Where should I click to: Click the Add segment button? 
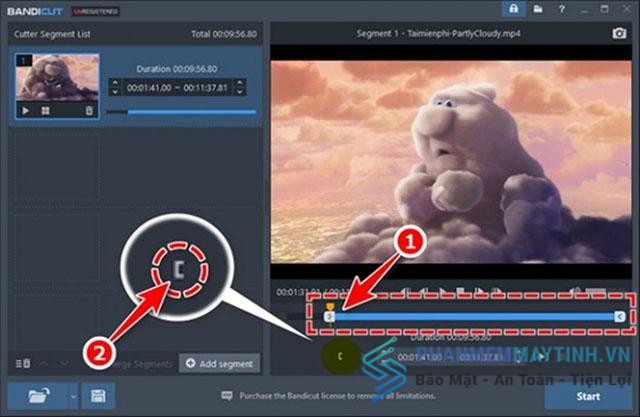click(x=220, y=363)
